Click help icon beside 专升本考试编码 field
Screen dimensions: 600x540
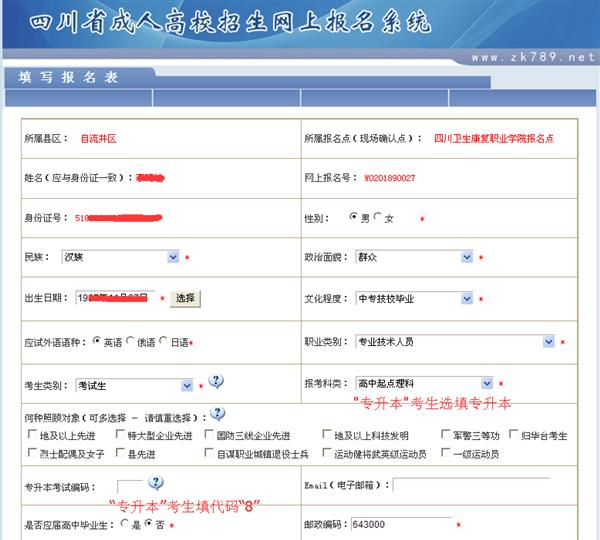[155, 484]
